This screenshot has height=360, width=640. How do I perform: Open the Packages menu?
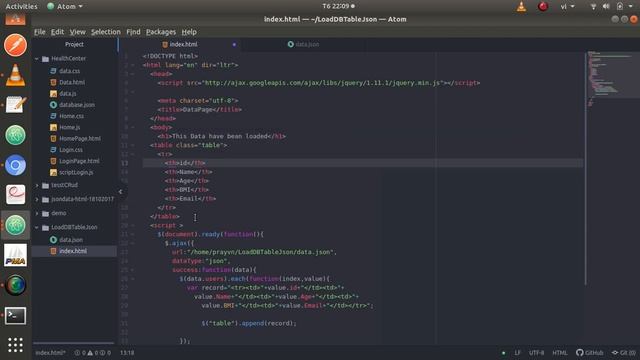coord(161,32)
